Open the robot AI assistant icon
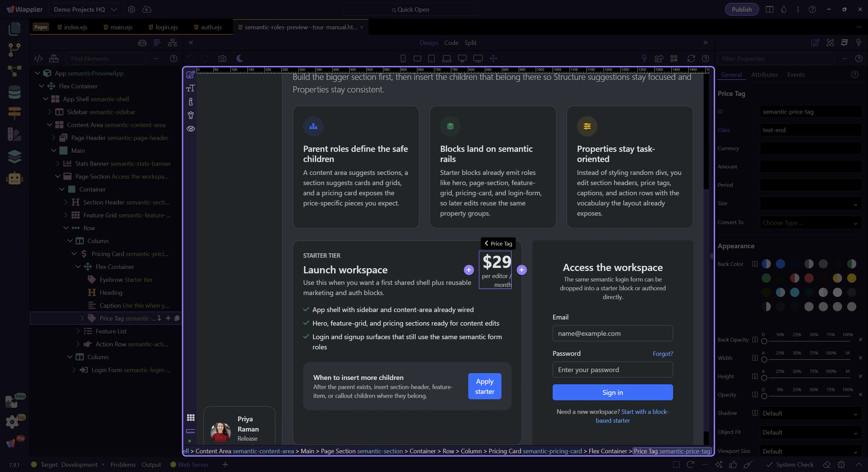The height and width of the screenshot is (472, 868). (14, 179)
